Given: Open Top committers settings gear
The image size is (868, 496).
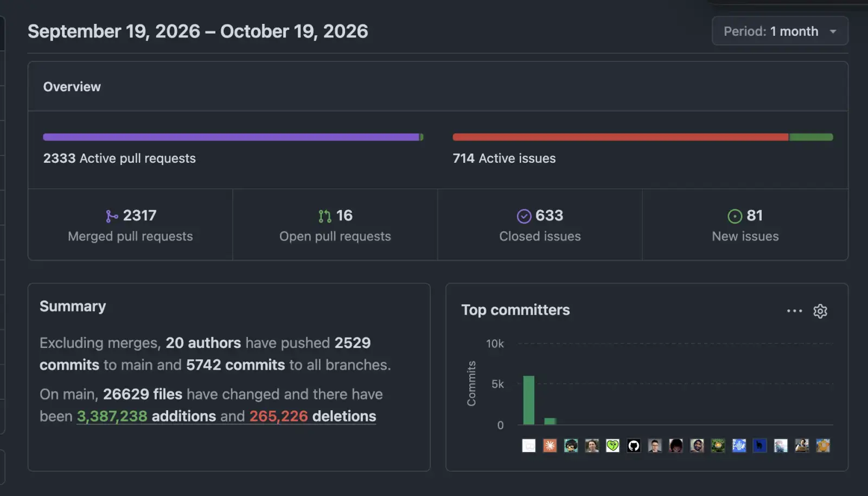Looking at the screenshot, I should (820, 311).
